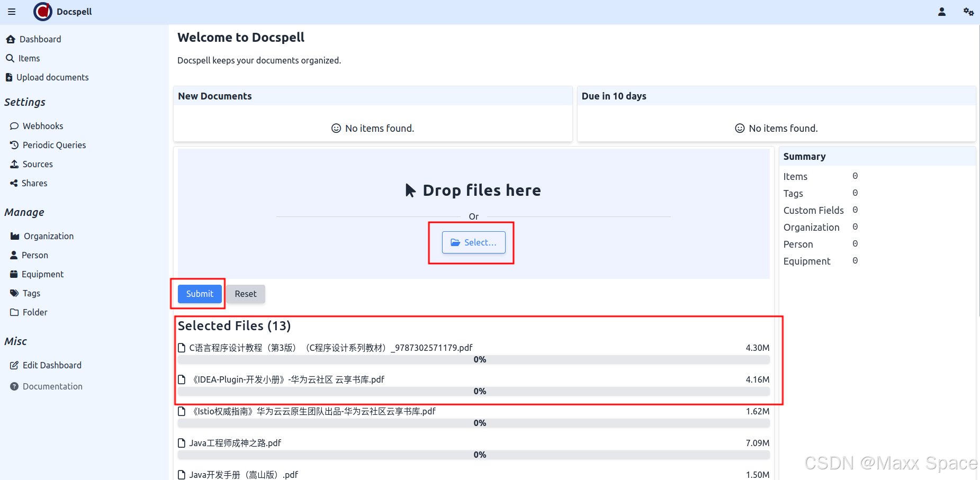Click the Docspell title text
The width and height of the screenshot is (980, 480).
pyautogui.click(x=74, y=12)
